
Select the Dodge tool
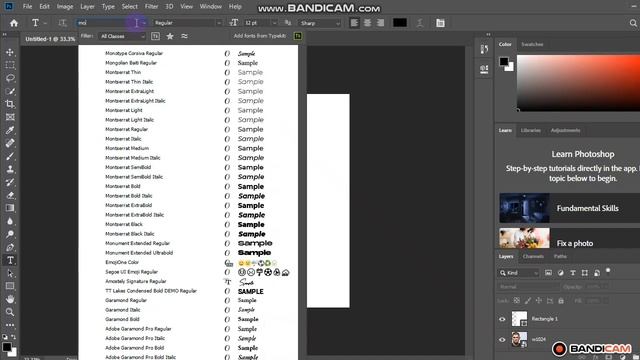(x=10, y=234)
